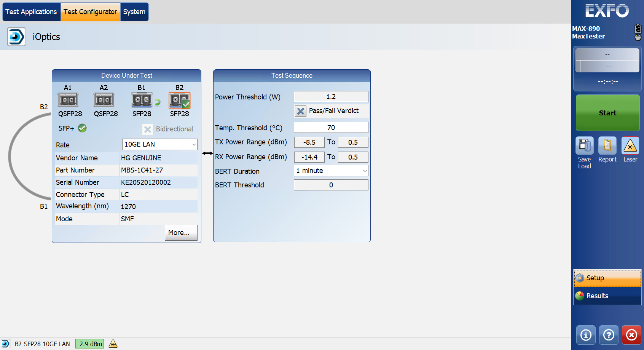Viewport: 644px width, 350px height.
Task: Click the double-headed arrow between panels
Action: [x=207, y=153]
